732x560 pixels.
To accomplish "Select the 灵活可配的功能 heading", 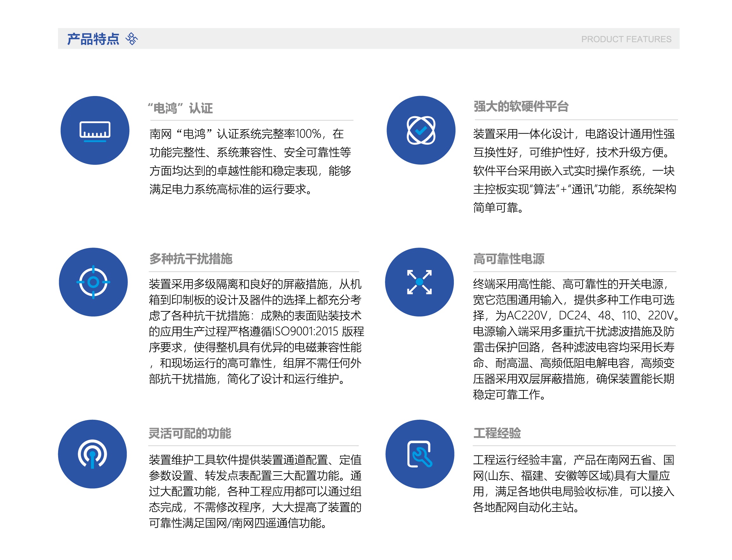I will click(189, 433).
